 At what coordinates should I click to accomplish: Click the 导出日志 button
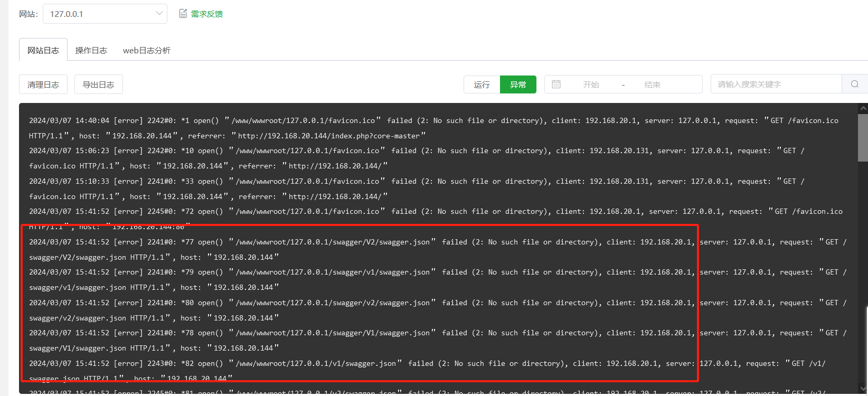[99, 84]
